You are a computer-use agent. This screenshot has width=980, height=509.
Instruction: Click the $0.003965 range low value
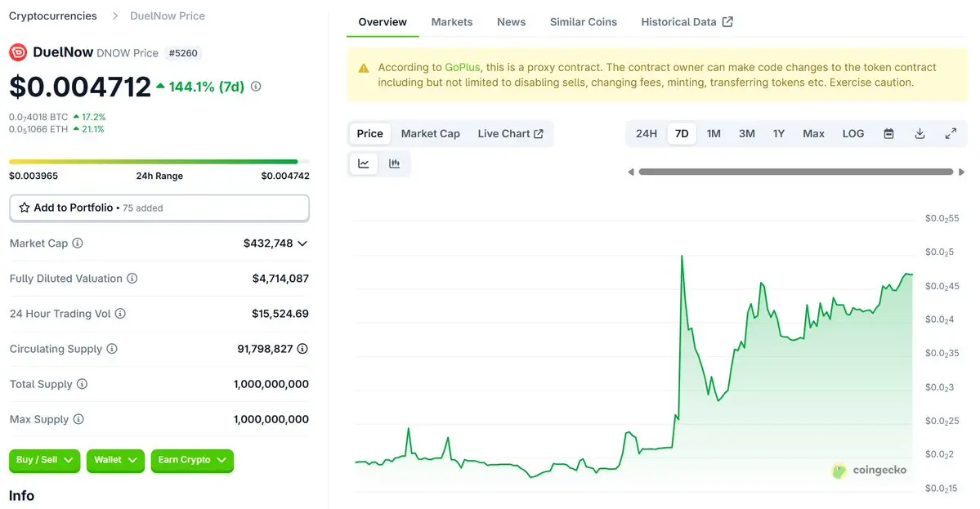coord(34,176)
